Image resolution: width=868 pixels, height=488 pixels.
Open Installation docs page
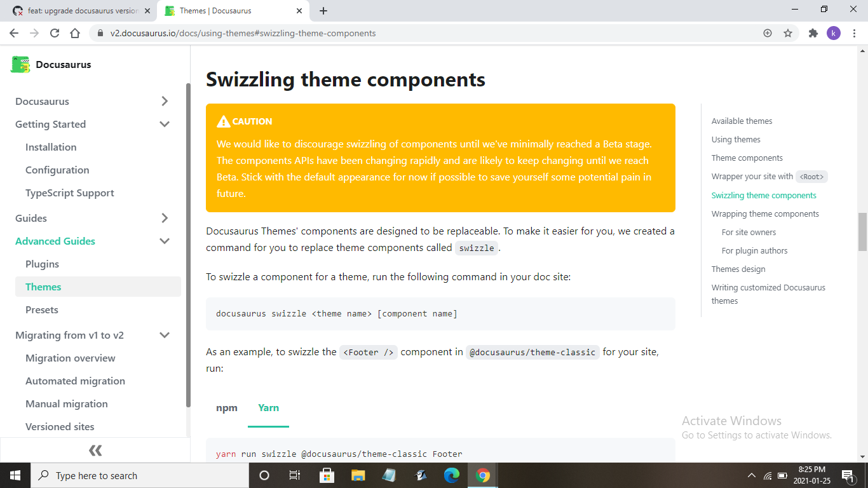51,147
